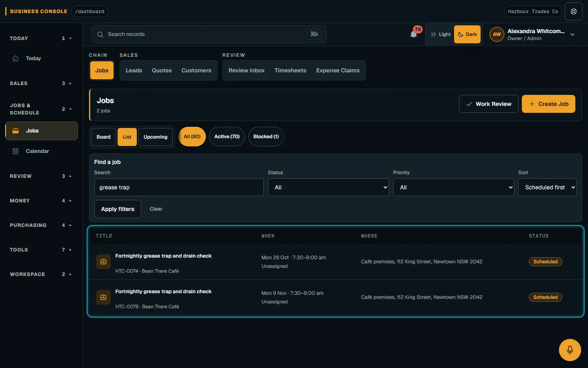Collapse the JOBS & SCHEDULE sidebar section
This screenshot has height=368, width=588.
coord(41,109)
